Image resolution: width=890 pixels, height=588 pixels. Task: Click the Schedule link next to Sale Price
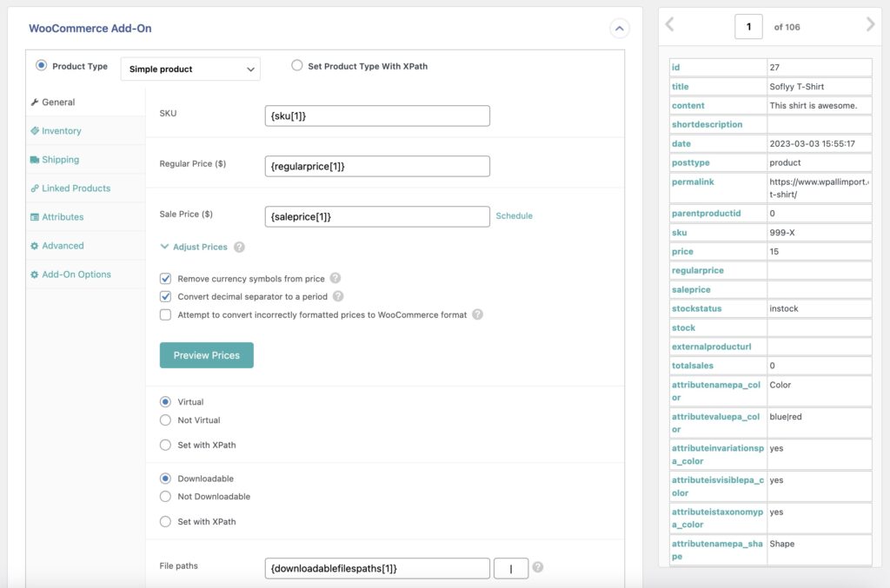tap(514, 215)
